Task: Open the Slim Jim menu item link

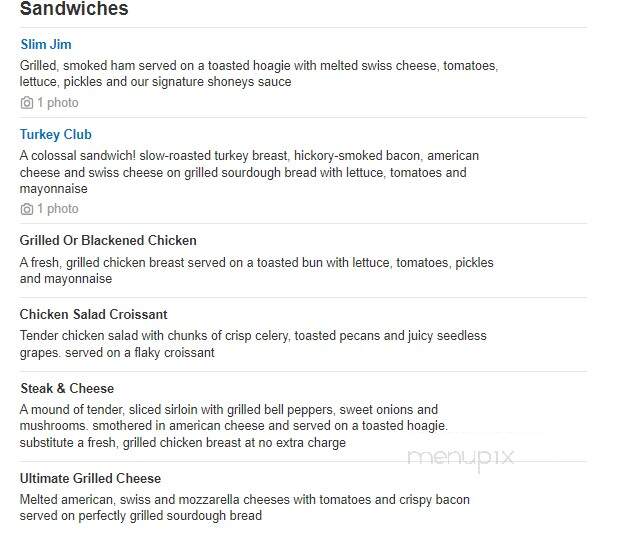Action: coord(46,44)
